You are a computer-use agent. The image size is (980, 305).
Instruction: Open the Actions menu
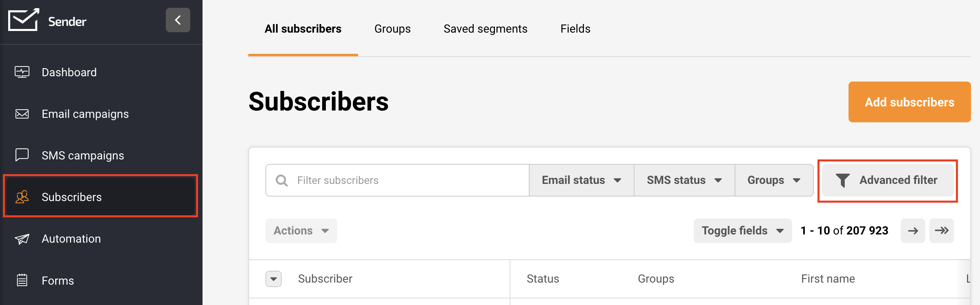[x=301, y=231]
